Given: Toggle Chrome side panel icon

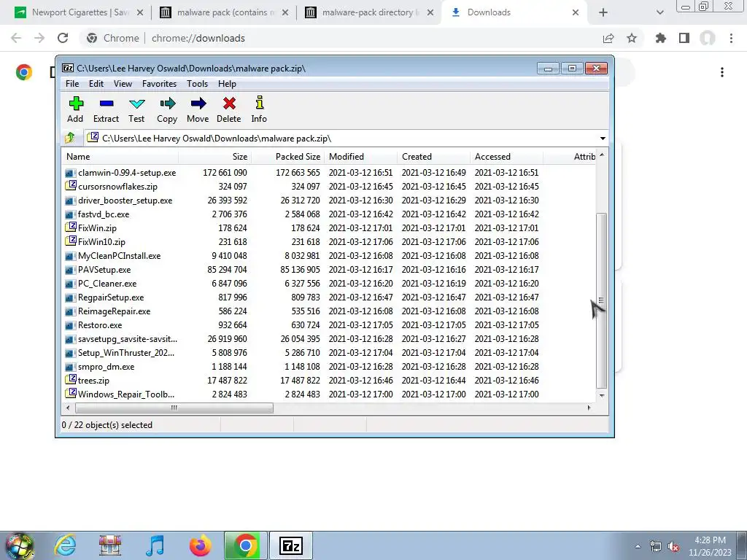Looking at the screenshot, I should [684, 38].
